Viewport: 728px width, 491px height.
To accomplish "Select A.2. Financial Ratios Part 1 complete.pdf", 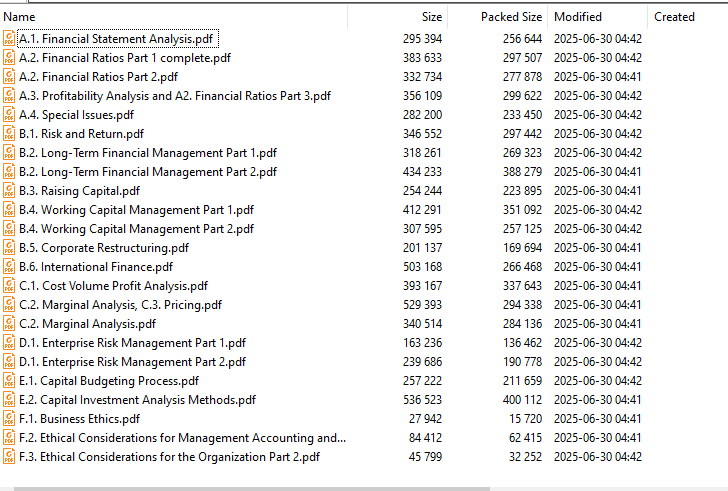I will pyautogui.click(x=125, y=58).
